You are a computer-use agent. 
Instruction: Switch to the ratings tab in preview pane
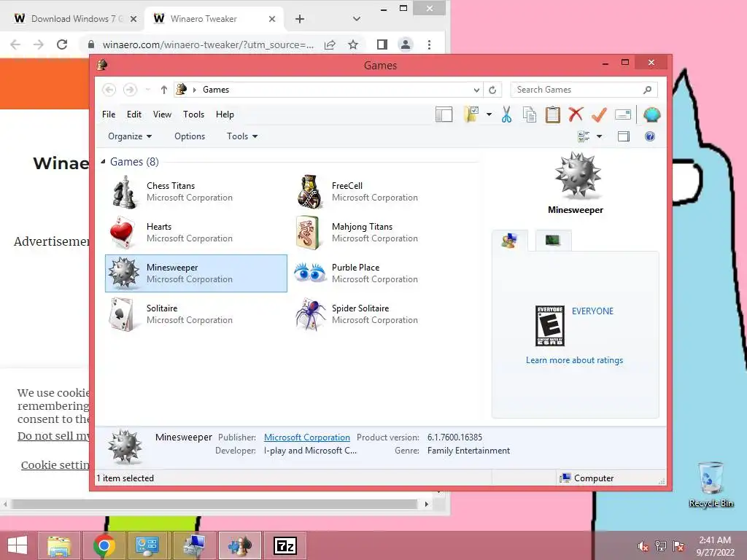(x=509, y=241)
